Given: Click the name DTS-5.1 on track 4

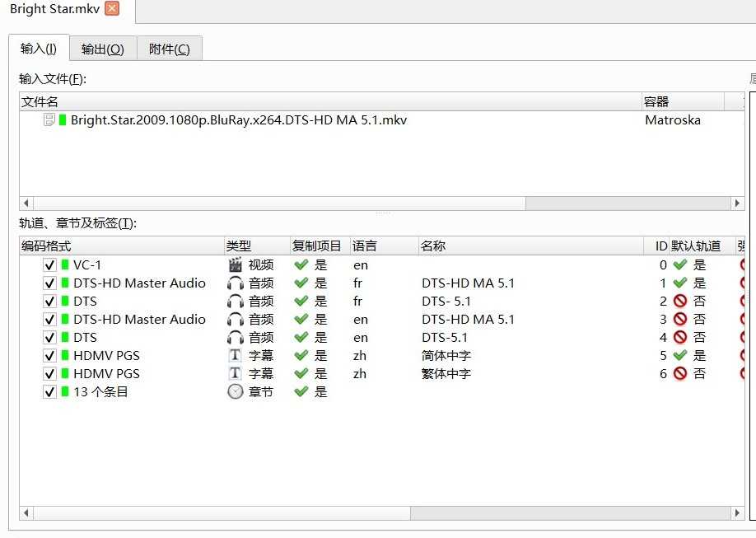Looking at the screenshot, I should [445, 337].
